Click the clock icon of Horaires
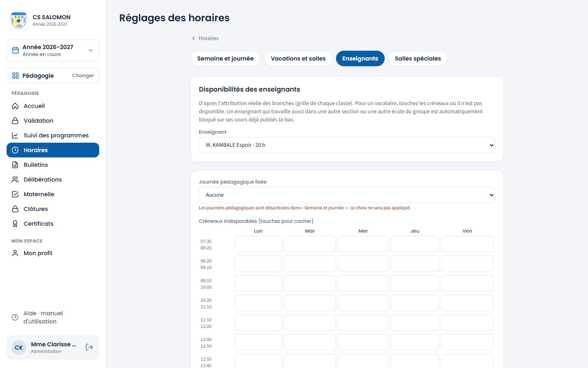 (15, 150)
